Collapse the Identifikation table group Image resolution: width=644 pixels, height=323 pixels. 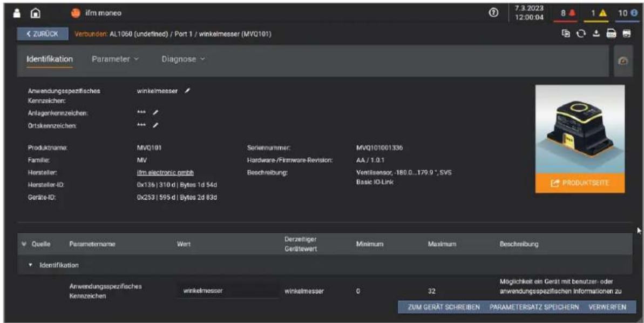30,265
